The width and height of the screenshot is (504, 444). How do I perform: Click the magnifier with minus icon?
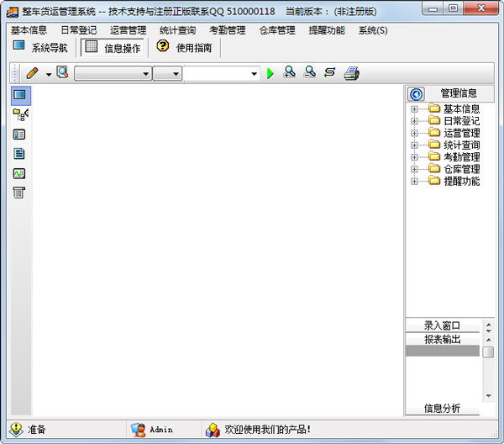[x=309, y=72]
